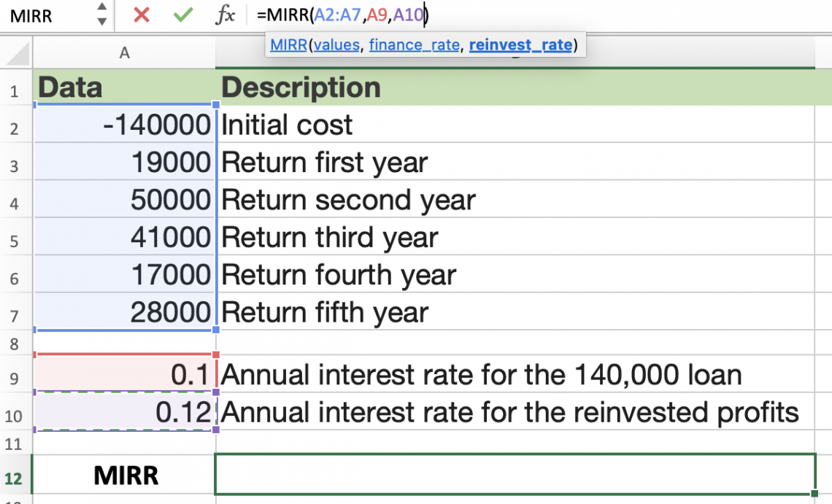Select the MIRR label cell in row 12
The image size is (832, 504).
pyautogui.click(x=124, y=475)
